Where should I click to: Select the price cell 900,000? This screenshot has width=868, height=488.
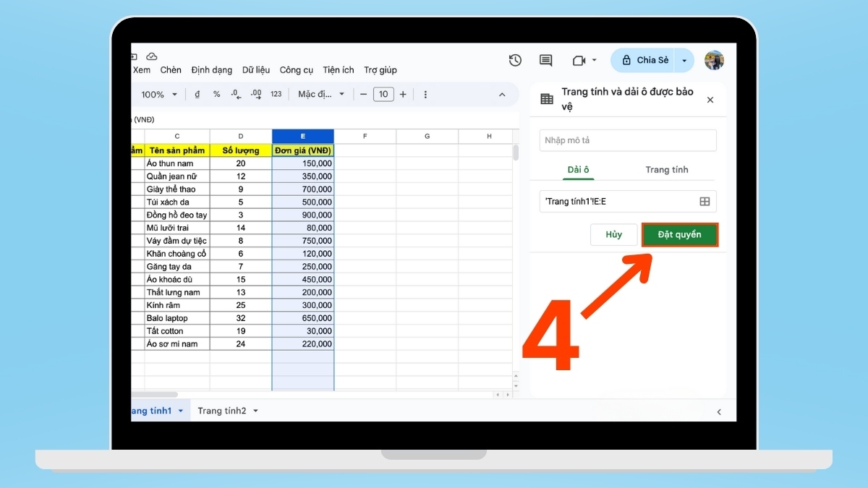point(303,215)
